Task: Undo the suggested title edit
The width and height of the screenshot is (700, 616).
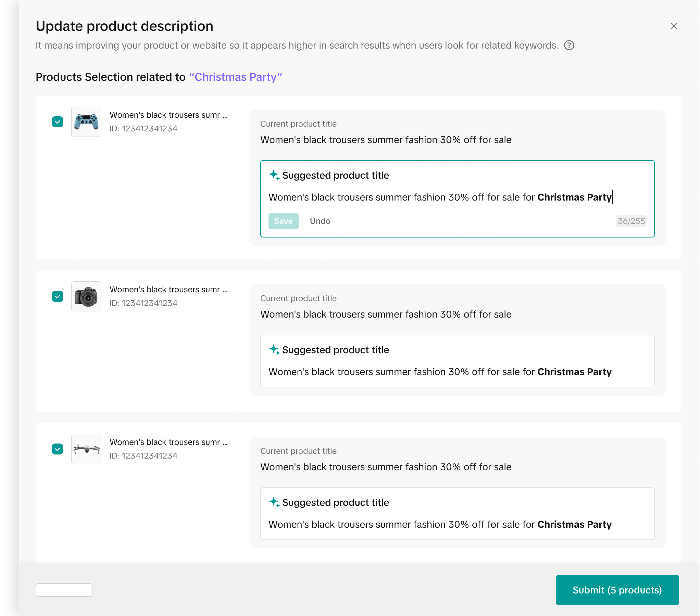Action: coord(320,221)
